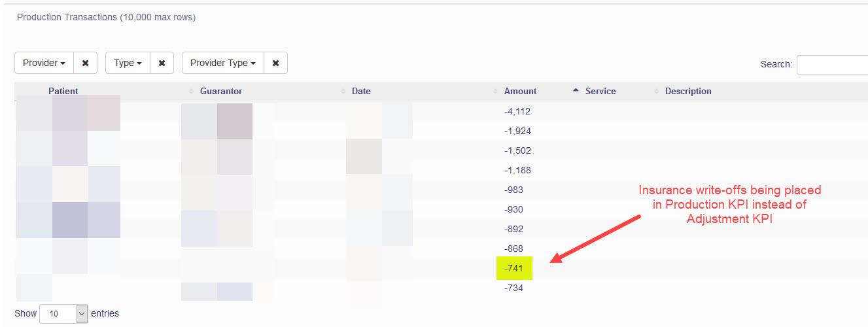Image resolution: width=868 pixels, height=327 pixels.
Task: Clear the Provider Type filter with X
Action: click(x=275, y=63)
